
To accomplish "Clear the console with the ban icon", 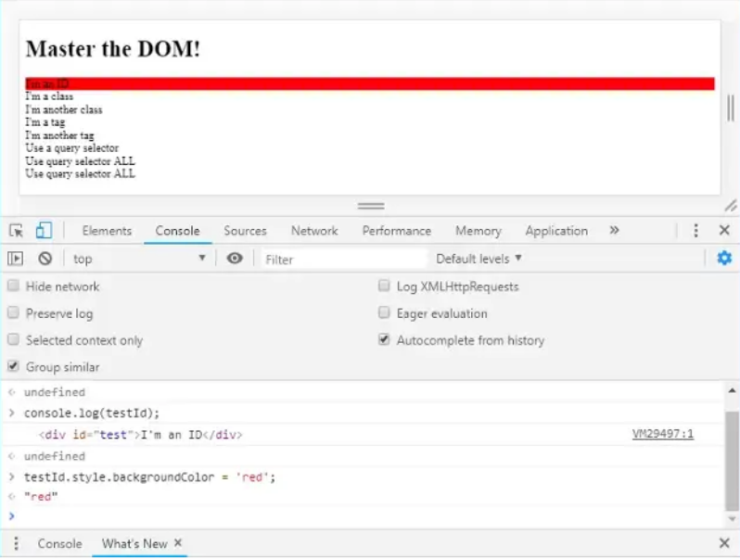I will 45,259.
